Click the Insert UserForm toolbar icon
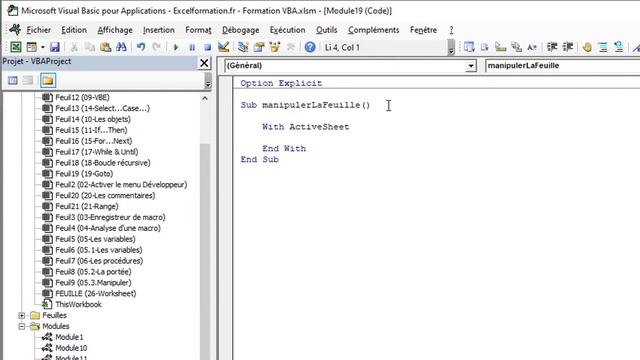The width and height of the screenshot is (640, 360). click(31, 47)
